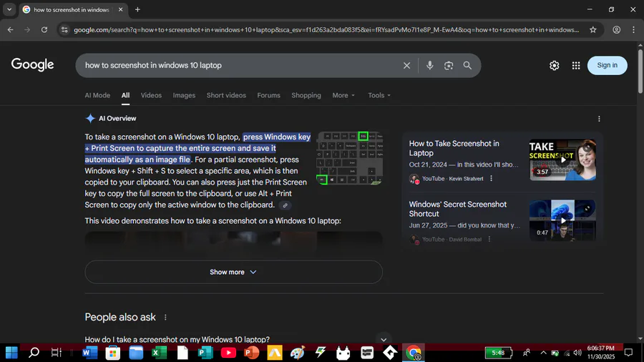This screenshot has height=362, width=644.
Task: Launch Word from taskbar
Action: coord(90,353)
